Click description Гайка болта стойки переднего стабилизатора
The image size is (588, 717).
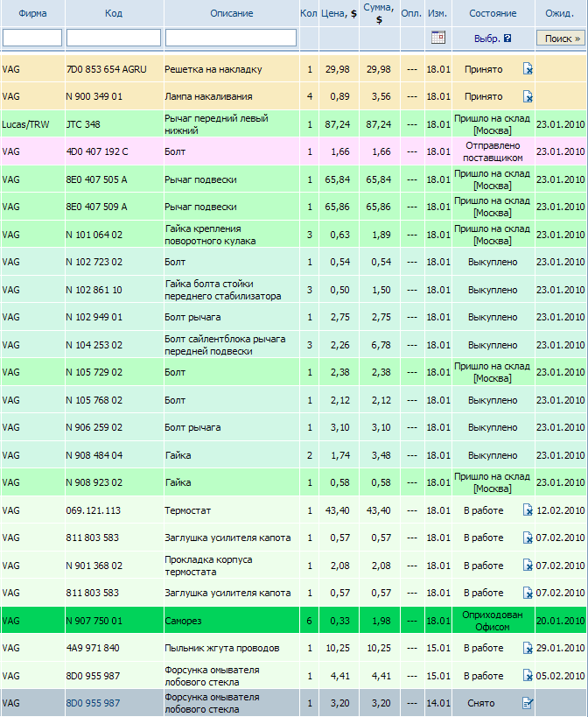pyautogui.click(x=223, y=290)
